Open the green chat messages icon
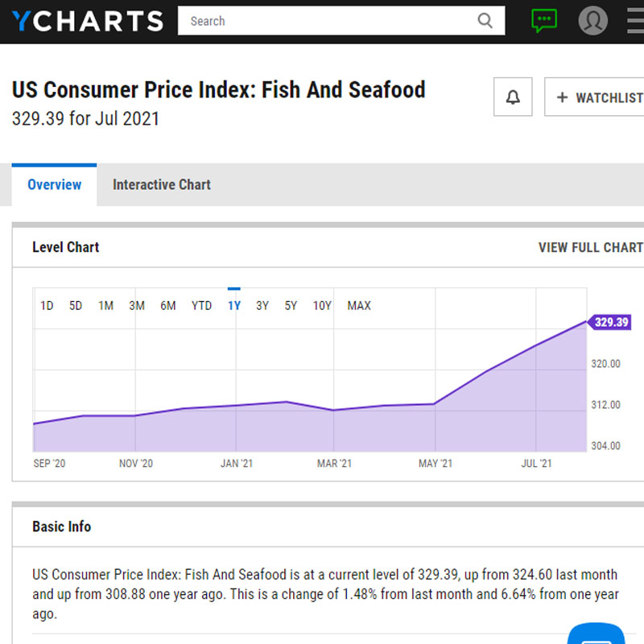This screenshot has width=644, height=644. [544, 21]
